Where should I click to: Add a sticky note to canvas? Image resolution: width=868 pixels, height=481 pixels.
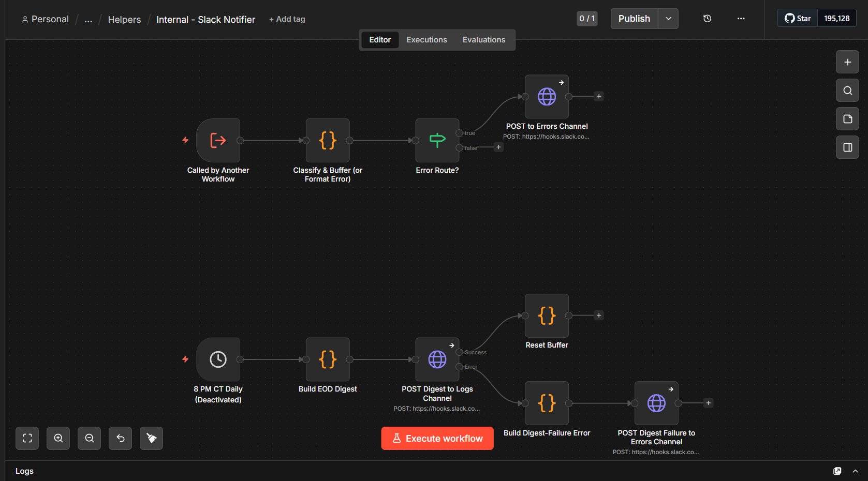[x=847, y=119]
